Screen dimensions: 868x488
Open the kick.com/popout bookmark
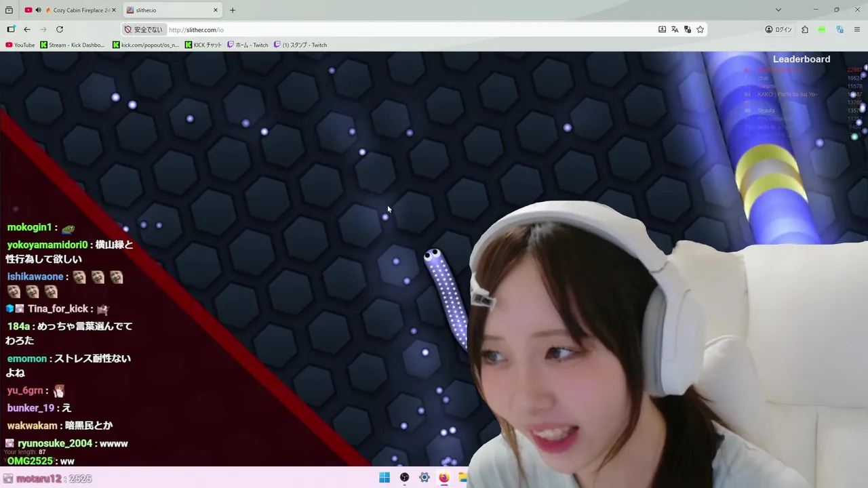(146, 45)
